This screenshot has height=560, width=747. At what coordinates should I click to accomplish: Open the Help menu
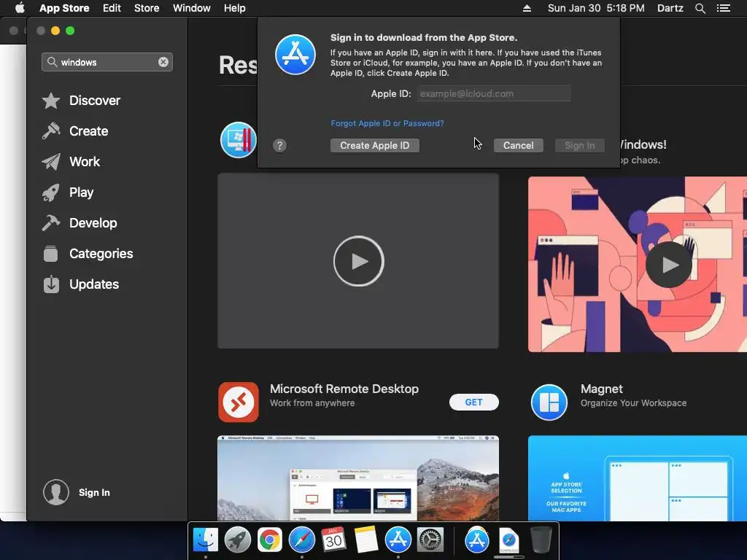coord(235,8)
